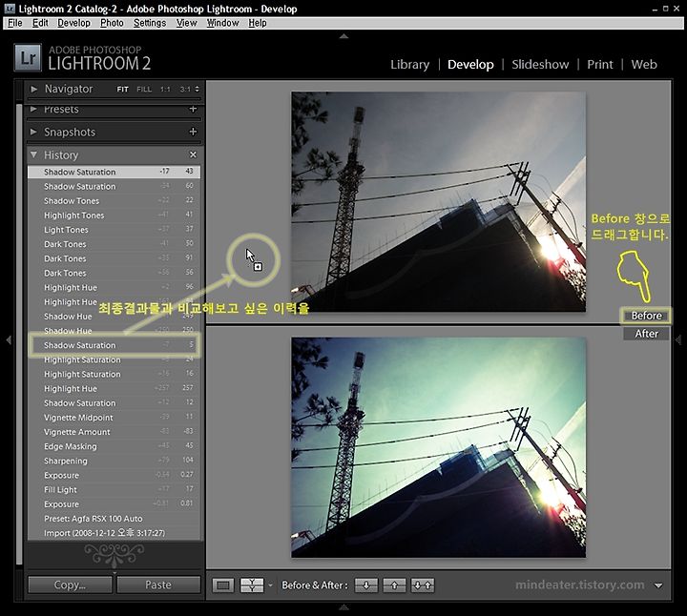687x616 pixels.
Task: Click the After preview photo
Action: pyautogui.click(x=439, y=447)
